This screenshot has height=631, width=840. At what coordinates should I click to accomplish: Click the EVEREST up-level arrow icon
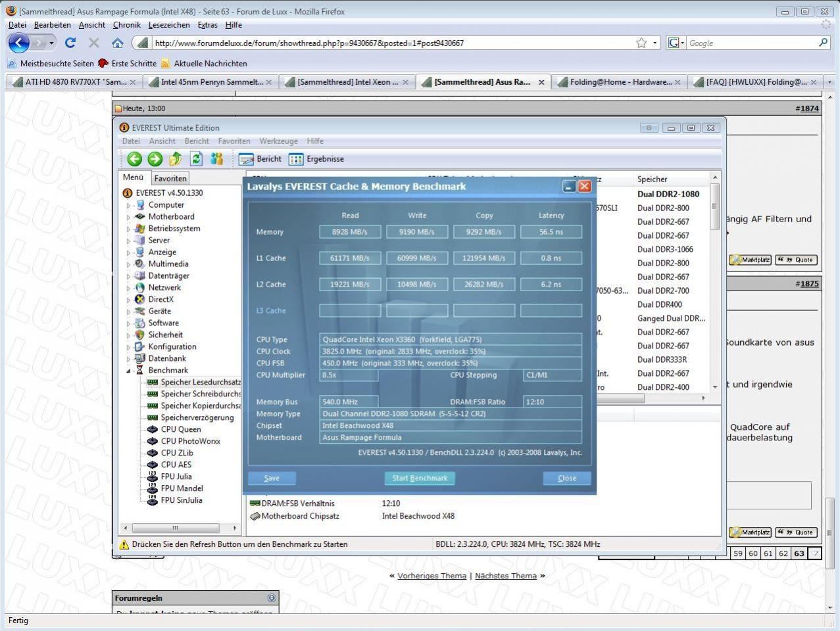(x=176, y=158)
